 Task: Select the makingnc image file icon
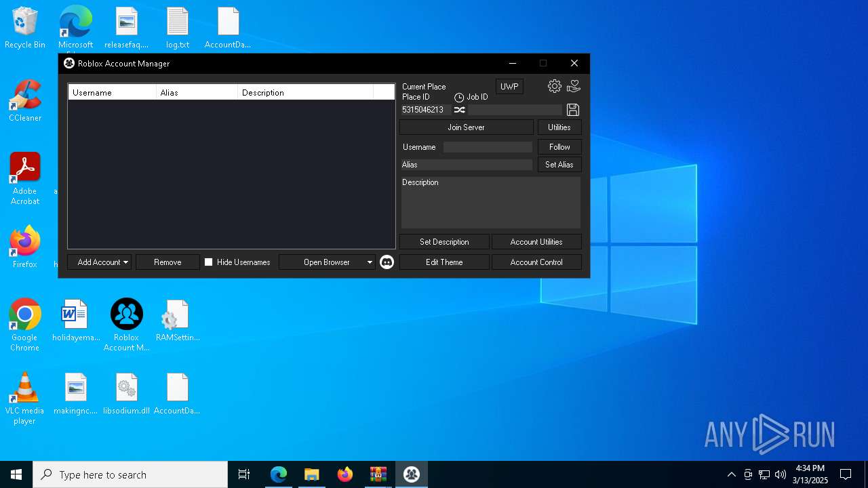click(75, 394)
